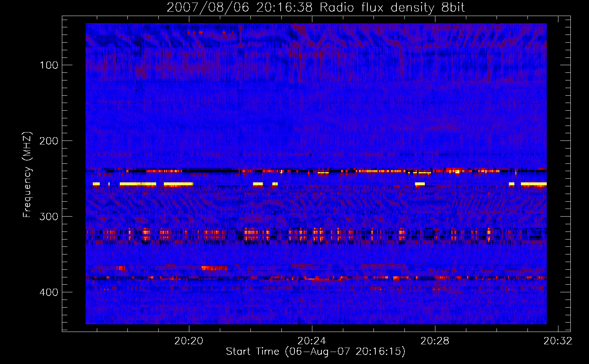Click the 20:28 time tick label
Image resolution: width=589 pixels, height=364 pixels.
(x=435, y=341)
